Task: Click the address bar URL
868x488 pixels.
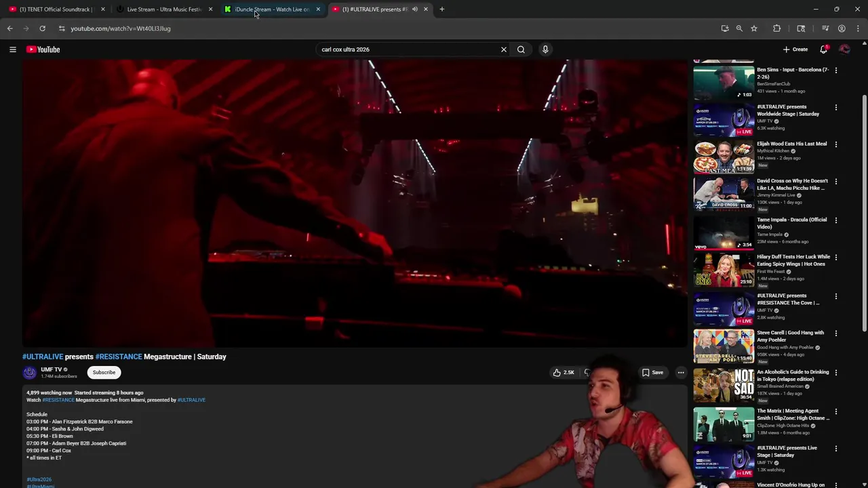Action: [121, 28]
